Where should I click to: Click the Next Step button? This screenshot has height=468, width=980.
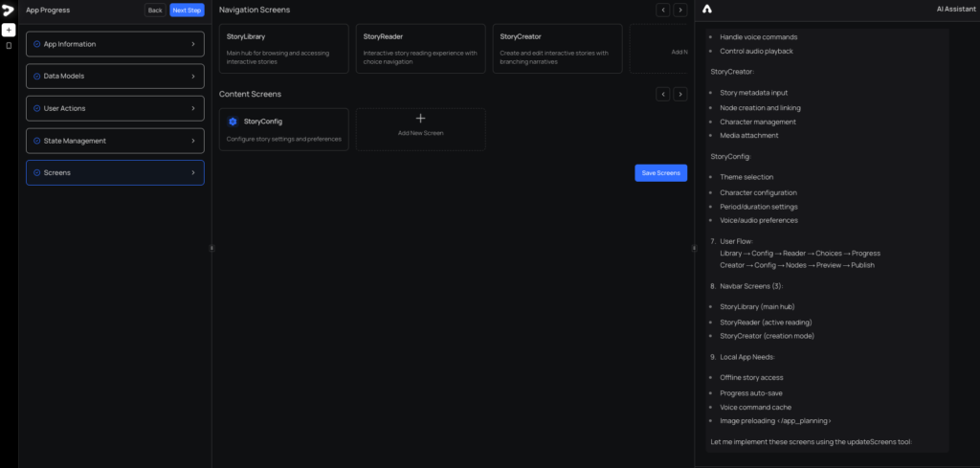pos(187,10)
